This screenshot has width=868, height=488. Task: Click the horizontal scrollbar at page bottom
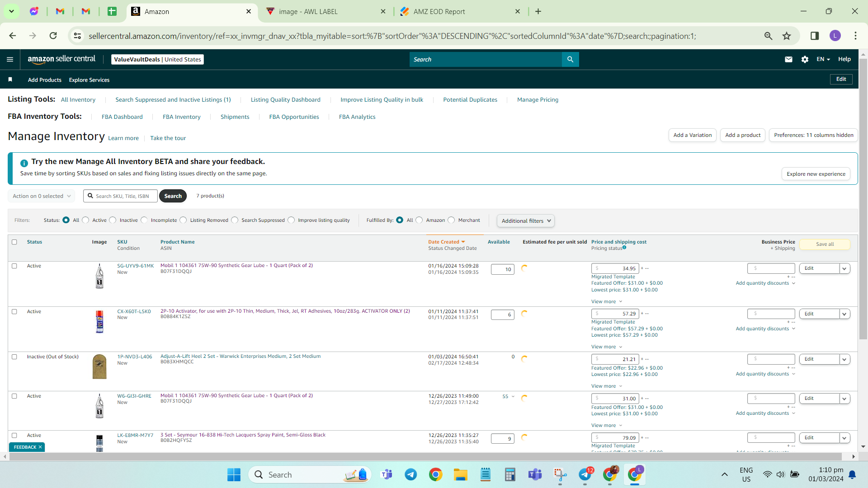point(425,457)
